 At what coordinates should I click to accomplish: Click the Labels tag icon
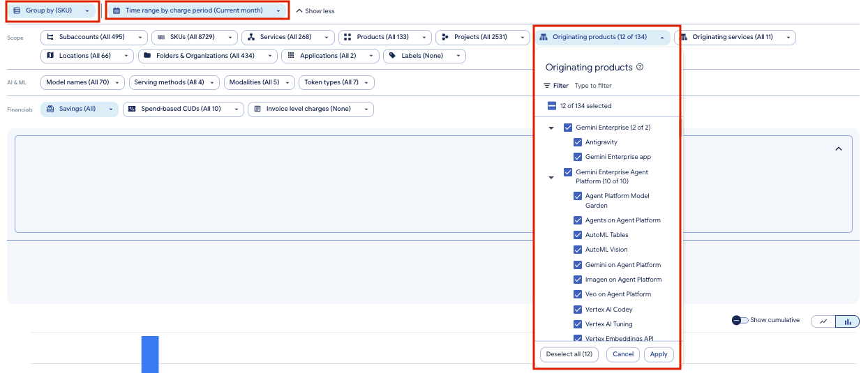click(x=393, y=56)
